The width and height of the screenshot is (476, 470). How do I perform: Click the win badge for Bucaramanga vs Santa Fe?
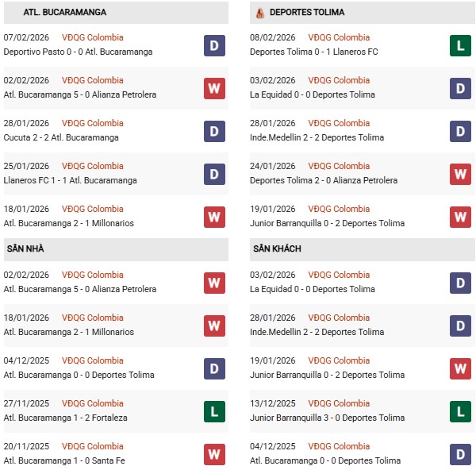point(214,454)
